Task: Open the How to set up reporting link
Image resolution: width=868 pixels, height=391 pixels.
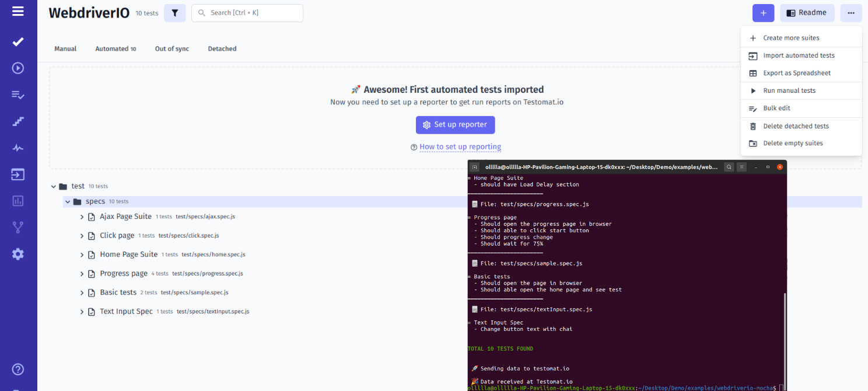Action: [460, 146]
